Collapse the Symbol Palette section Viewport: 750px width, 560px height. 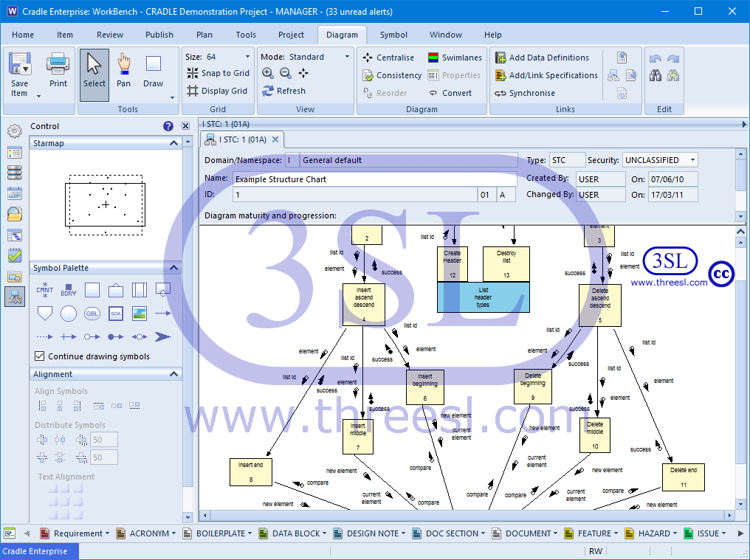click(x=173, y=268)
